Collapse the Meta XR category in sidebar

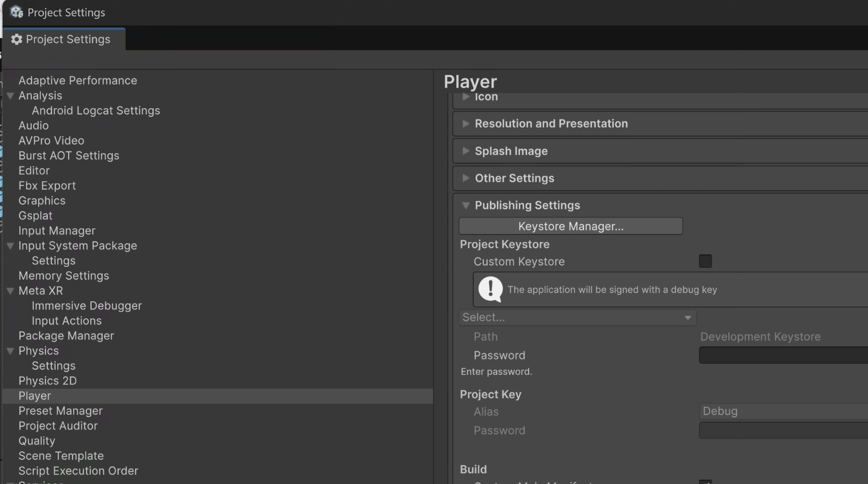(11, 291)
